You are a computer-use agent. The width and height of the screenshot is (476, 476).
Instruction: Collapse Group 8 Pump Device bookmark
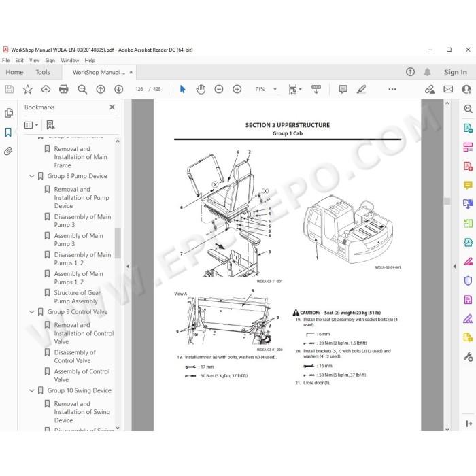[x=31, y=176]
